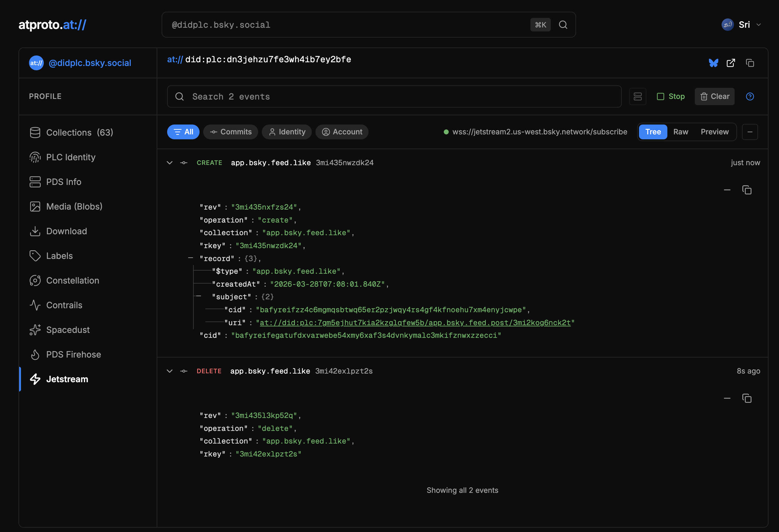The image size is (779, 532).
Task: Stop the Jetstream event stream
Action: (x=670, y=96)
